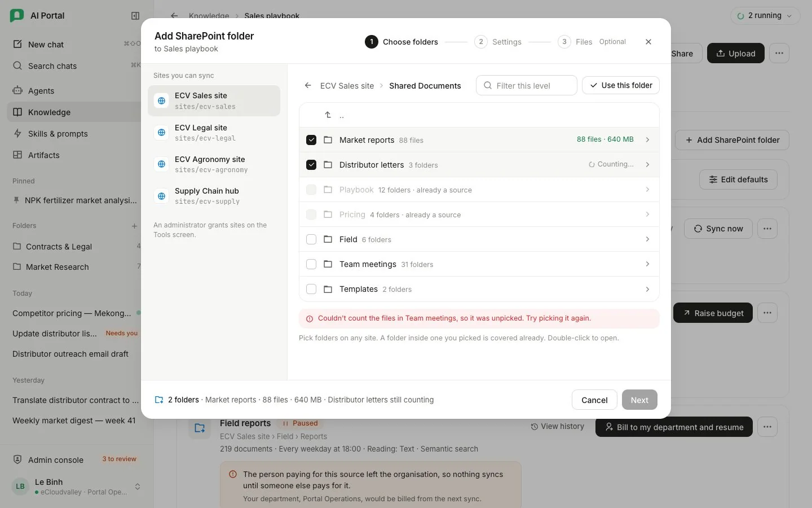This screenshot has width=812, height=508.
Task: Open the Le Binh account switcher
Action: point(76,487)
